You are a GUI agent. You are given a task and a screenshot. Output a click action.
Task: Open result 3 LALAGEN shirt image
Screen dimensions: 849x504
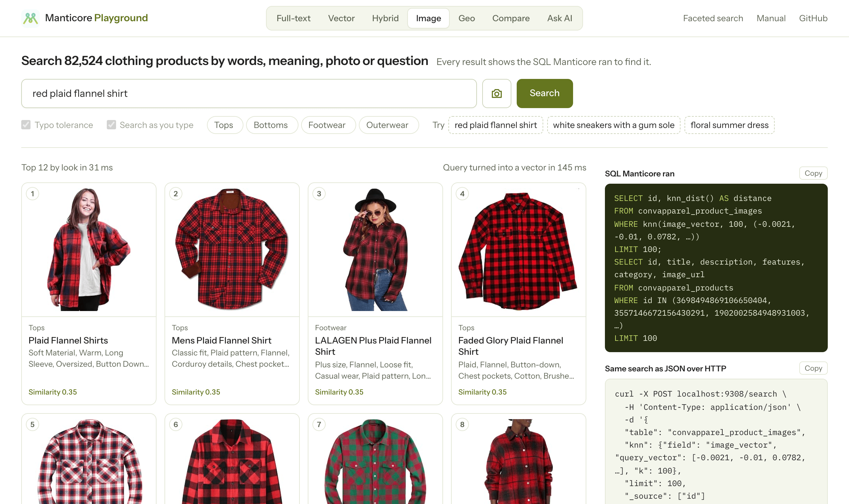click(x=375, y=249)
